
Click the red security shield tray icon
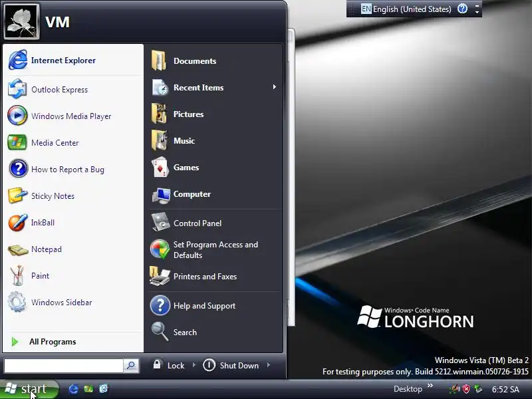pos(467,389)
